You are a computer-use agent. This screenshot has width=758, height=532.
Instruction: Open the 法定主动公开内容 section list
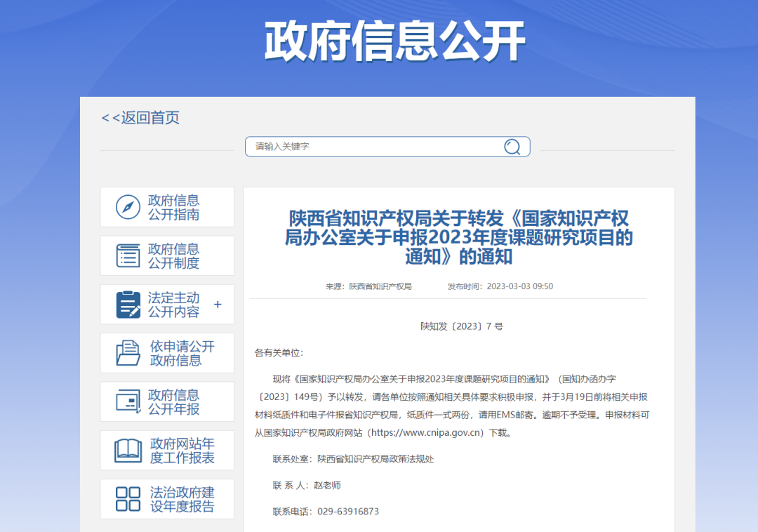pos(168,304)
